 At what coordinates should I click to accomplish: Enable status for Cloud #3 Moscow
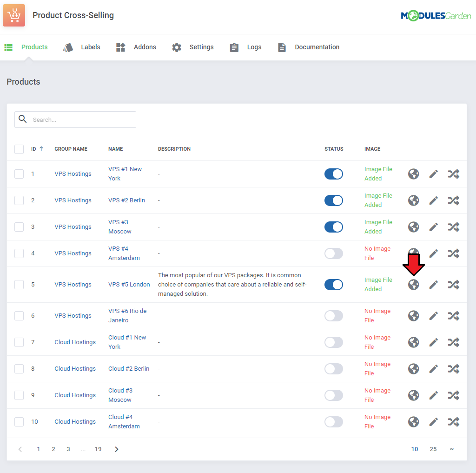coord(334,395)
